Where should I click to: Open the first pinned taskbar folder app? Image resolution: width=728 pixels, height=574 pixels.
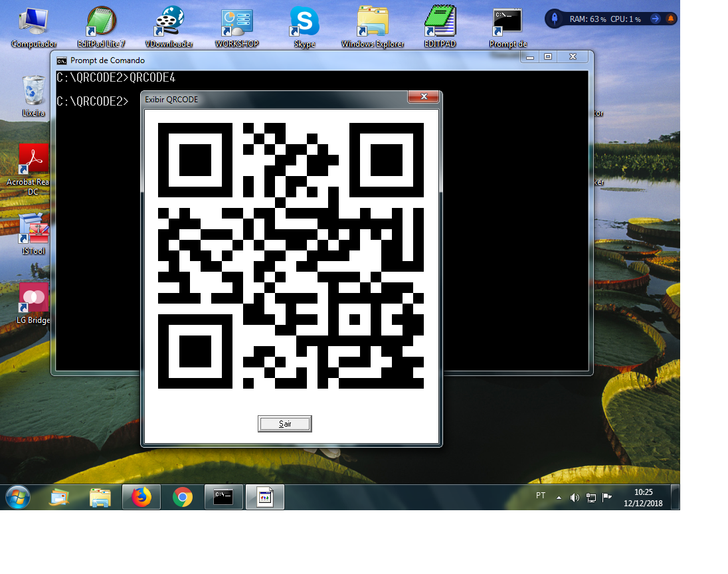59,498
